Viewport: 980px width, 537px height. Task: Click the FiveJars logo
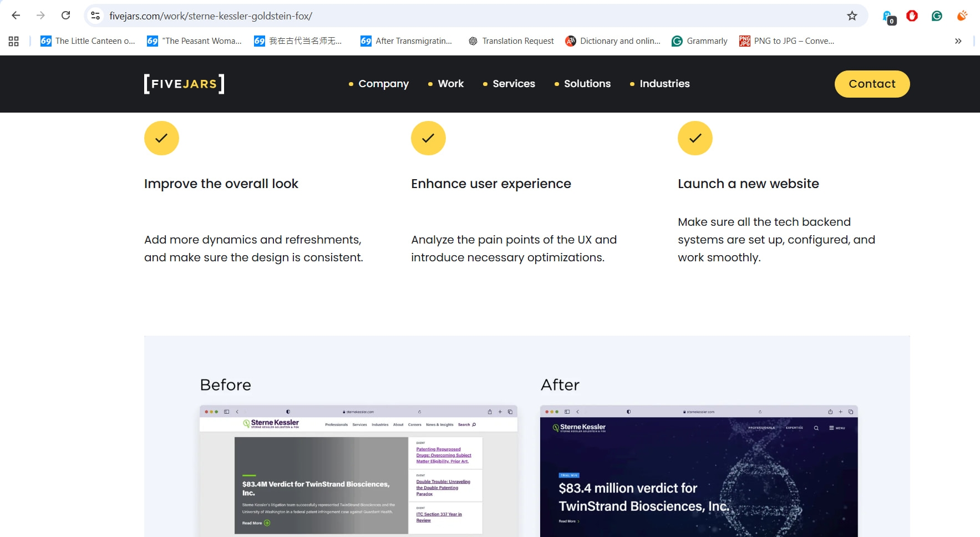click(184, 84)
